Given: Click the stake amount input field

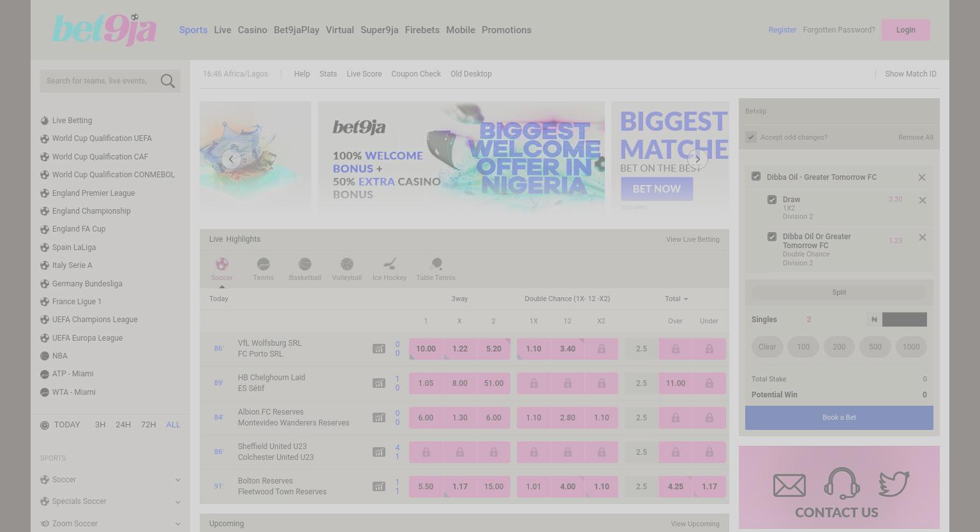Looking at the screenshot, I should [904, 320].
